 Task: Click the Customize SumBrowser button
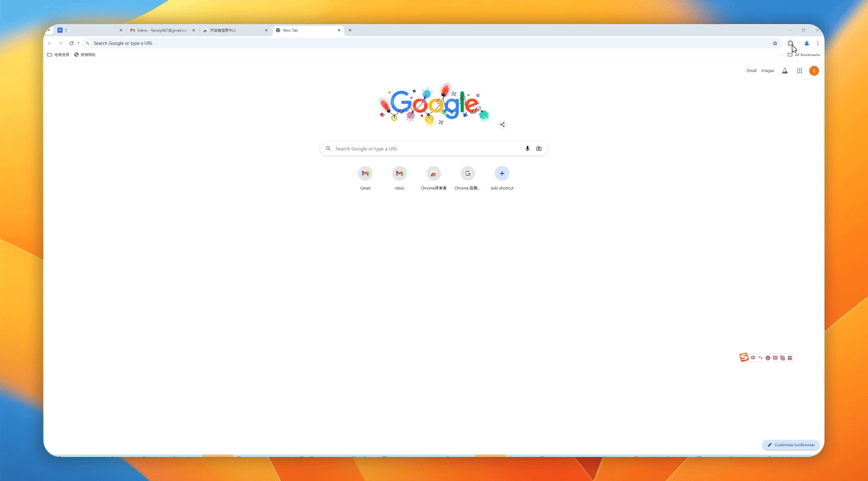click(x=790, y=444)
